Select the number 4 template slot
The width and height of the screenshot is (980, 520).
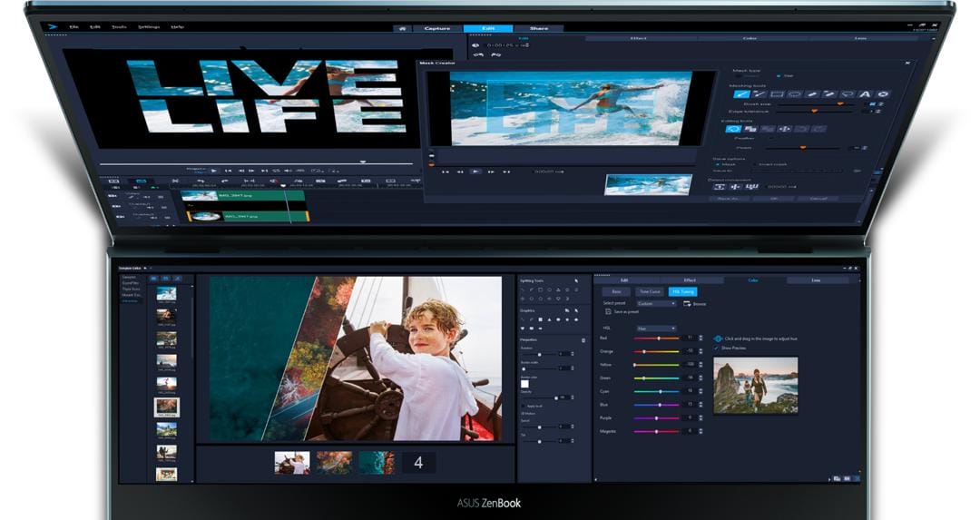pos(418,463)
